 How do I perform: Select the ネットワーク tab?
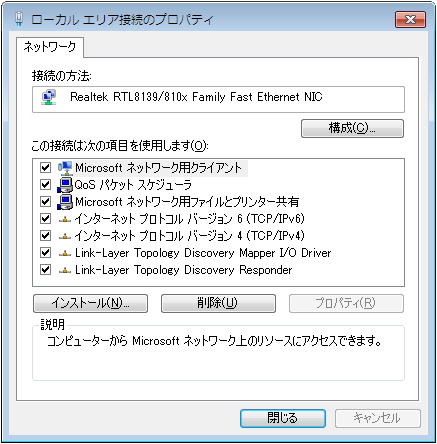coord(50,47)
